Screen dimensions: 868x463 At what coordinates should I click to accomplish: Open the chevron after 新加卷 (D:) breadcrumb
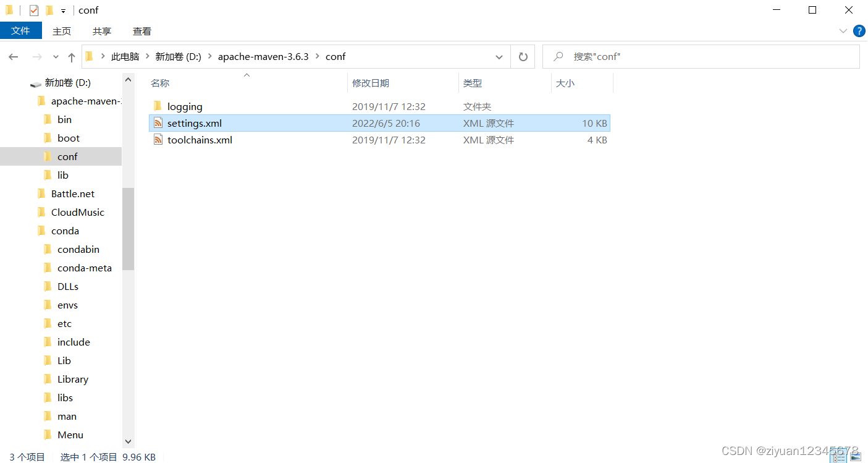210,56
